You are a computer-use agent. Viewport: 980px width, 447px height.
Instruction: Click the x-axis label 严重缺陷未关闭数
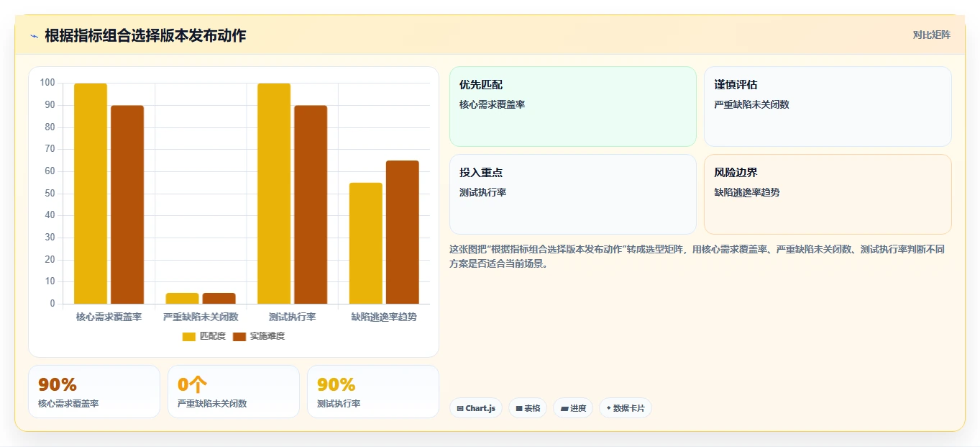click(201, 317)
